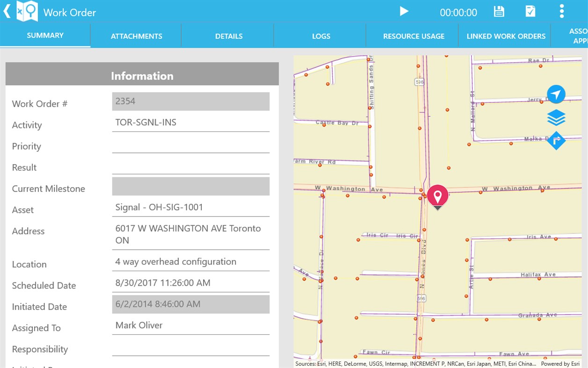Click the Work Order map logo icon

27,12
